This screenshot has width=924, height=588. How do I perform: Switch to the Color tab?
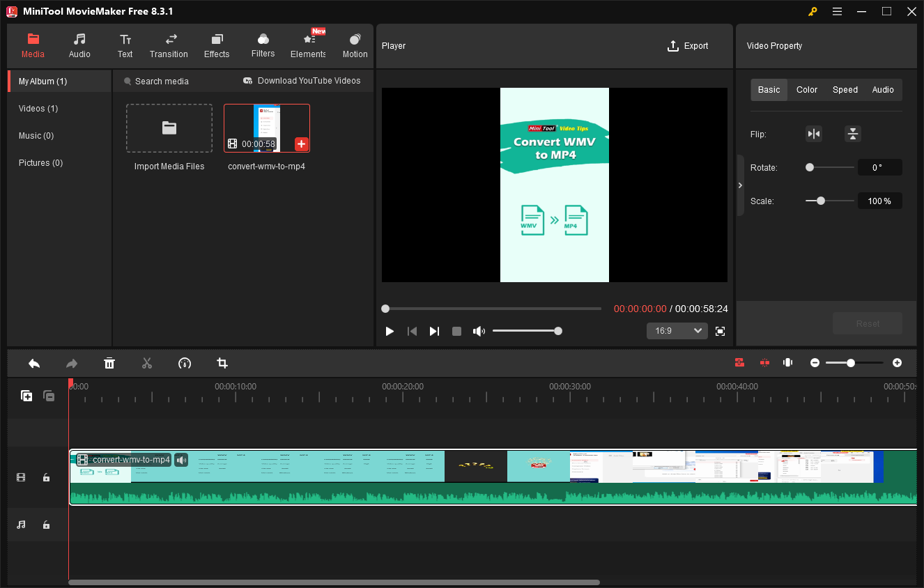(x=806, y=89)
